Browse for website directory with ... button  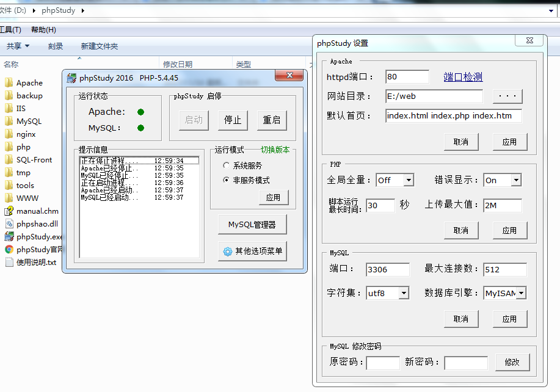[507, 96]
